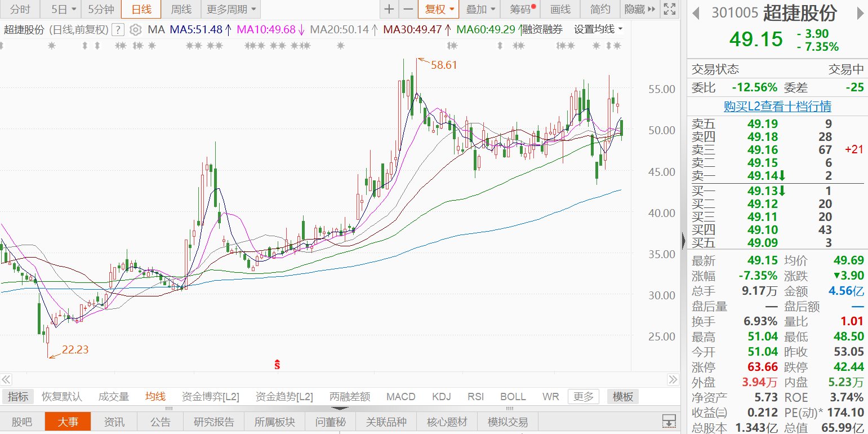Open the 更多周期 dropdown
The width and height of the screenshot is (868, 434).
(230, 9)
